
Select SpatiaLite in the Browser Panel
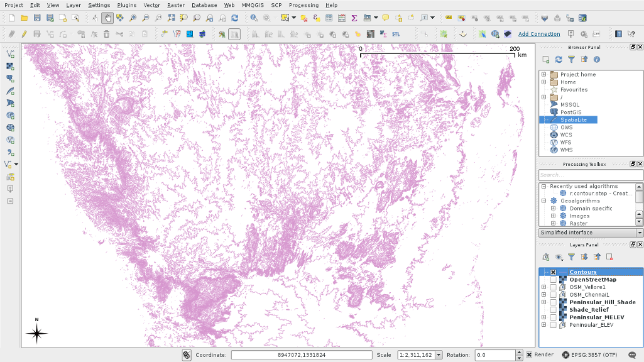(573, 119)
